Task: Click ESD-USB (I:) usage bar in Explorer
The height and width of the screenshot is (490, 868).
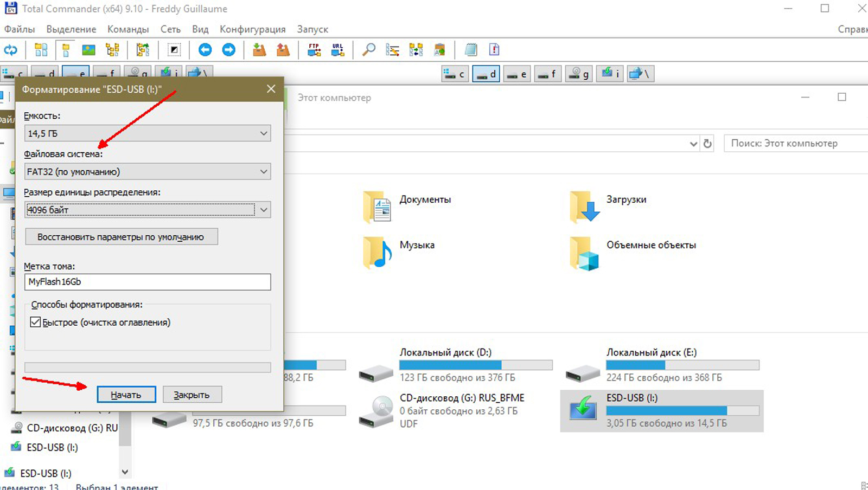Action: pos(682,410)
